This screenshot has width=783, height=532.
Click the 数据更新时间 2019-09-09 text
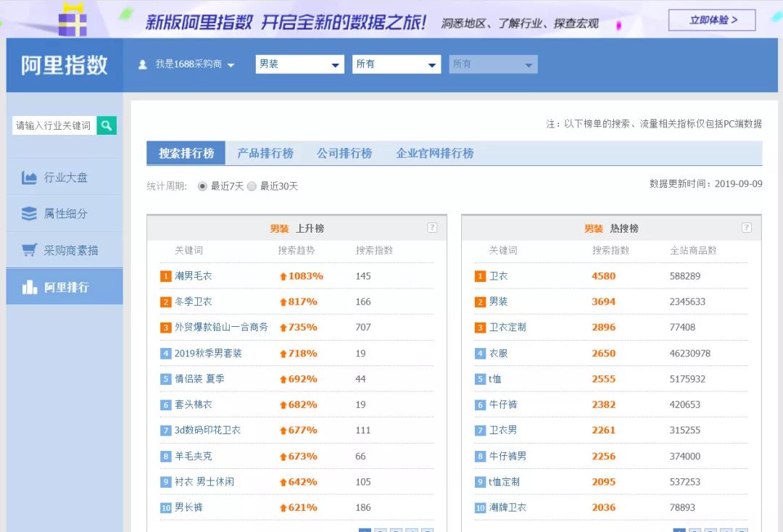[705, 183]
